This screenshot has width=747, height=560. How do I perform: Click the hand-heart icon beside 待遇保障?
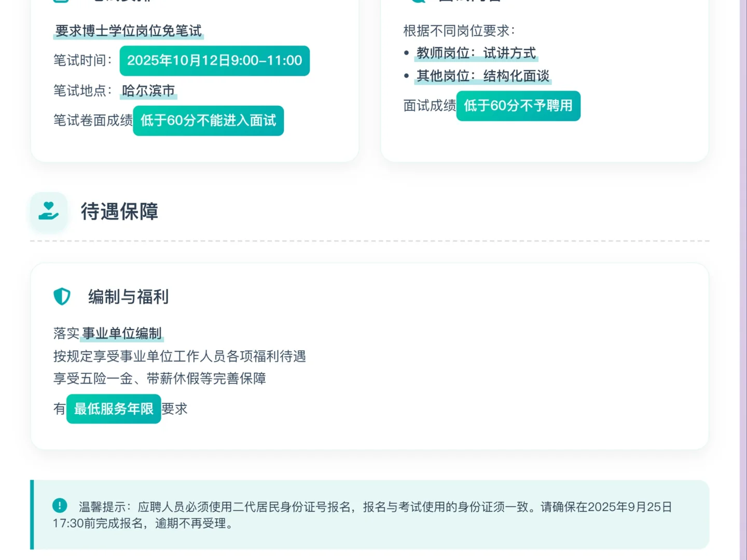[x=49, y=211]
